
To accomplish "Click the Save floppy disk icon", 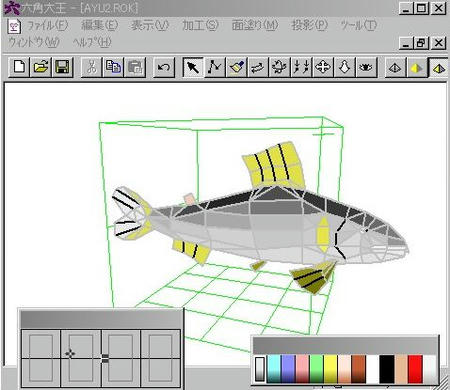I will click(62, 67).
